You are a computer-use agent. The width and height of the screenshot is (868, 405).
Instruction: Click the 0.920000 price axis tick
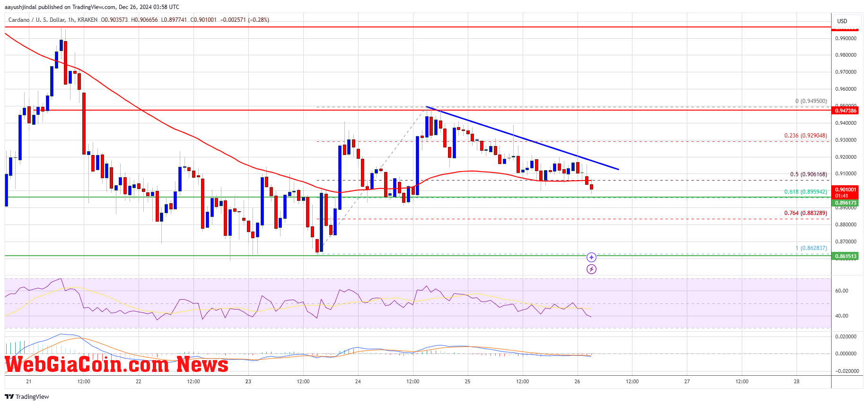[846, 157]
